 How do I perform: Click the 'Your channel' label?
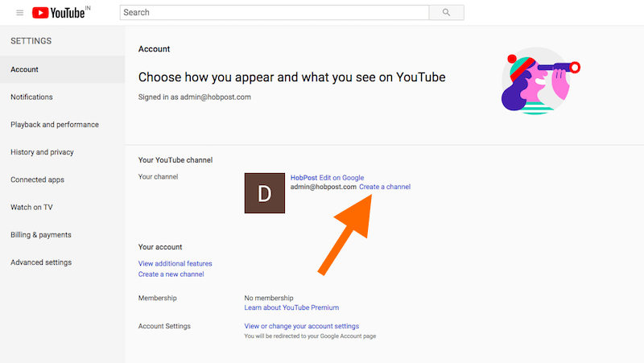(158, 176)
